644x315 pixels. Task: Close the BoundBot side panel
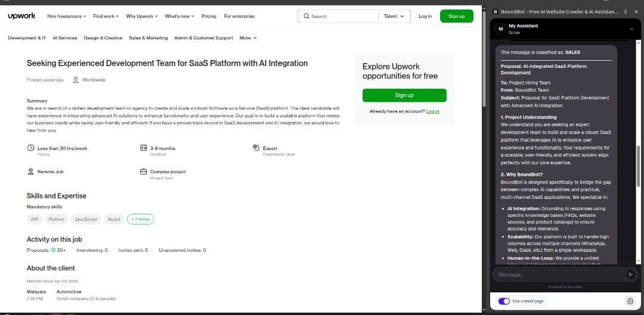pyautogui.click(x=636, y=12)
